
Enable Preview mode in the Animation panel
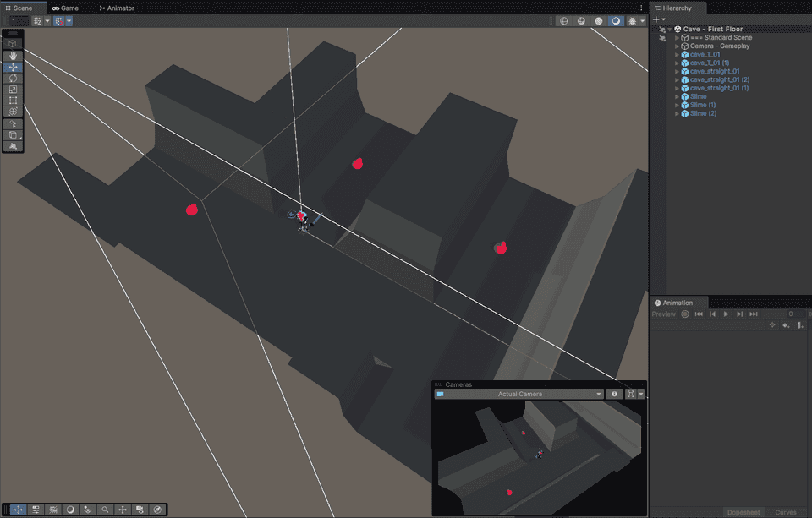664,314
